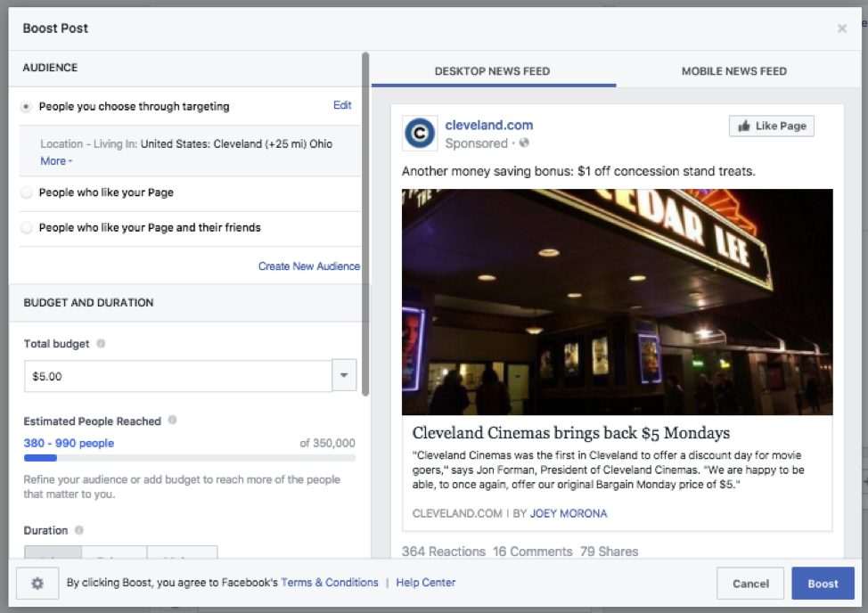This screenshot has width=868, height=613.
Task: Switch to Desktop News Feed tab
Action: tap(493, 70)
